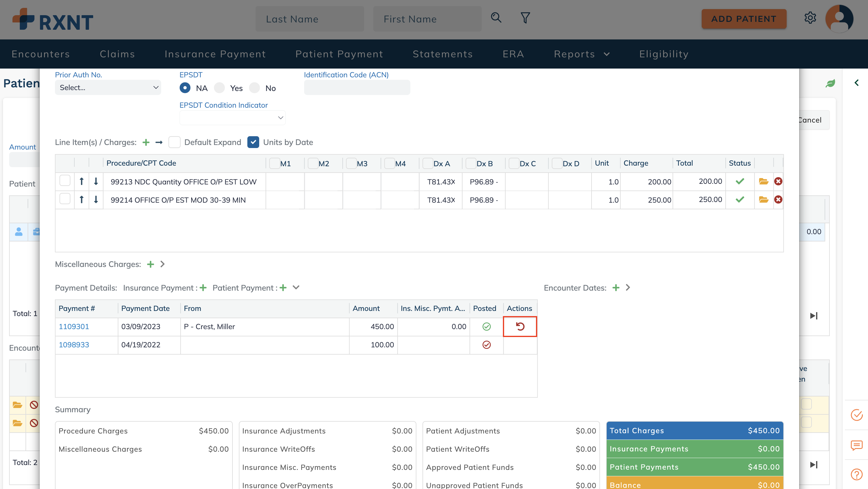
Task: Open the Claims tab
Action: pos(117,54)
